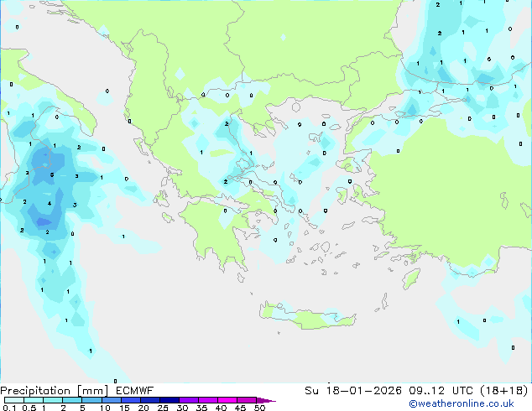Choose the 25–30 mm navy legend swatch

[x=170, y=400]
